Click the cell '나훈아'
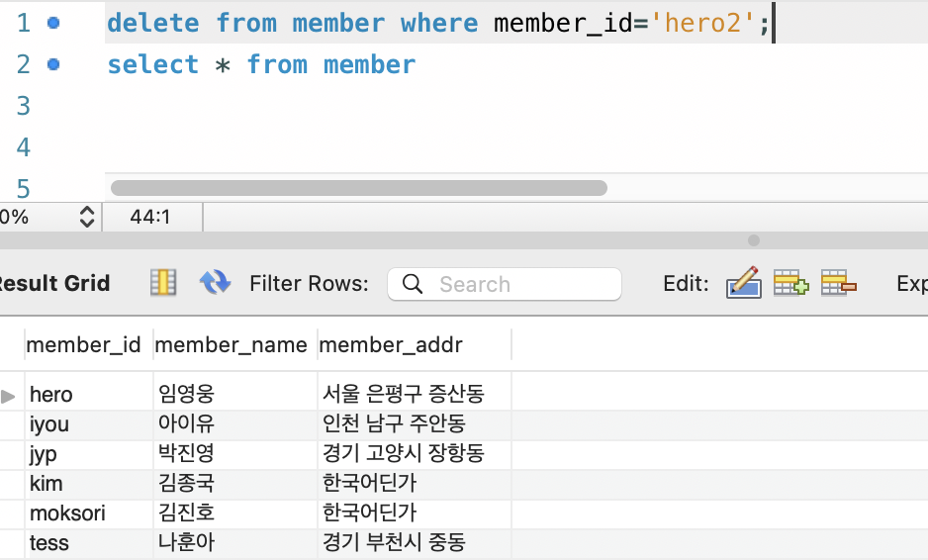 coord(234,543)
